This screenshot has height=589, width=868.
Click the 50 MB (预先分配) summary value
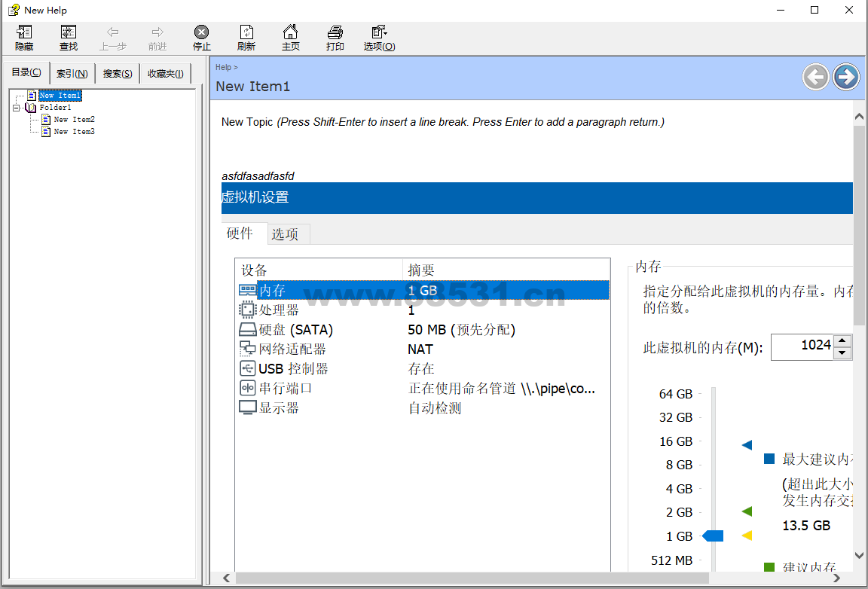pyautogui.click(x=462, y=330)
